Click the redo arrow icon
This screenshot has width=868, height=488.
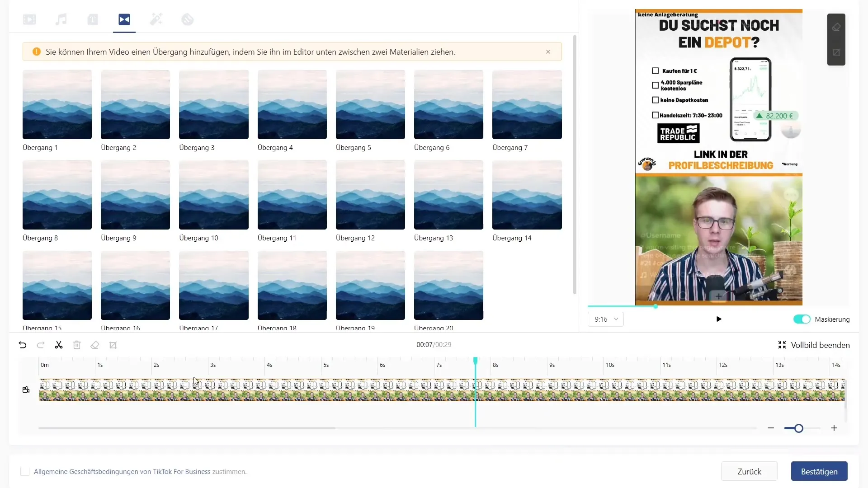coord(41,345)
